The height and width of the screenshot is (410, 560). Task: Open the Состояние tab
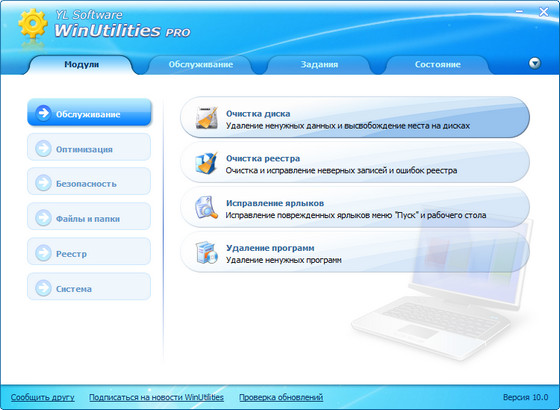coord(438,65)
